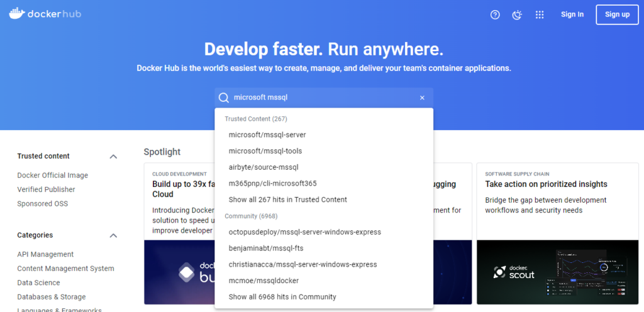Choose airbyte/source-mssql from results
The height and width of the screenshot is (312, 644).
point(264,167)
